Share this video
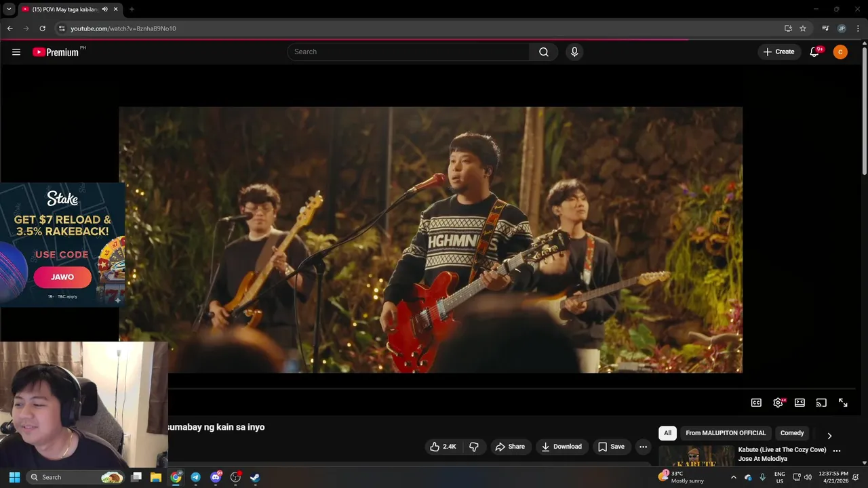 point(510,447)
